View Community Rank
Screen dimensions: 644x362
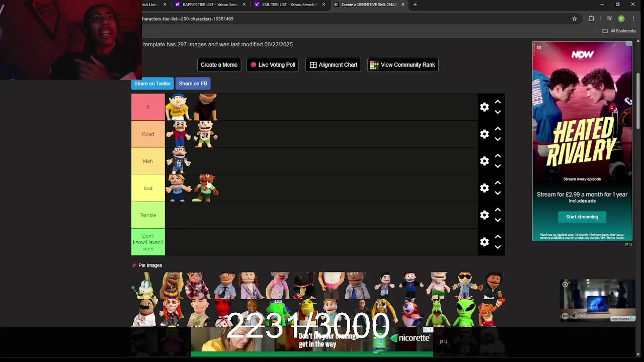click(403, 65)
